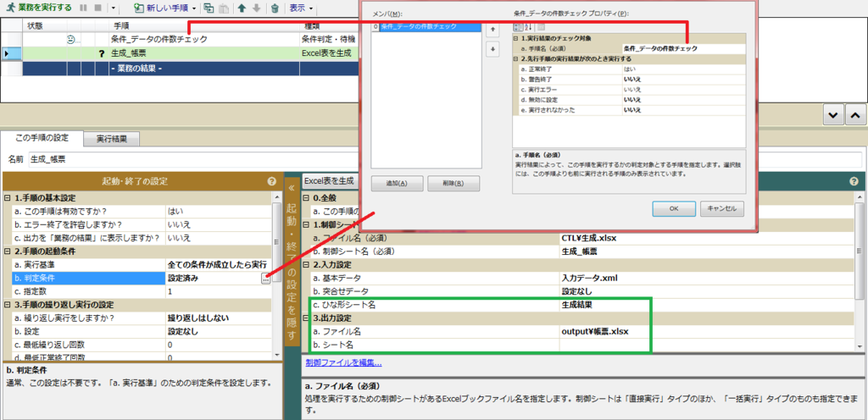Open the 制御ファイルを編集... link
The image size is (868, 420).
[343, 363]
